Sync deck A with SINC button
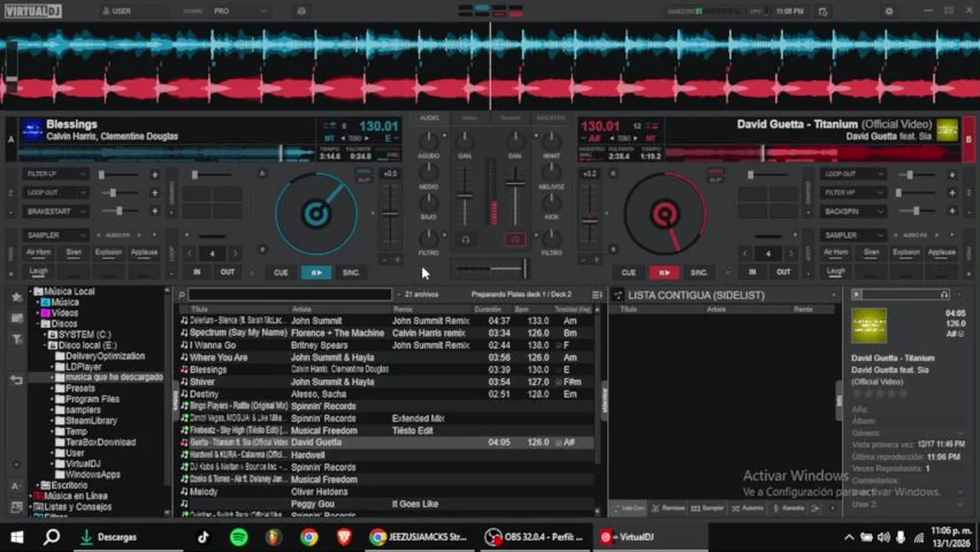Screen dimensions: 980x552 pos(351,272)
